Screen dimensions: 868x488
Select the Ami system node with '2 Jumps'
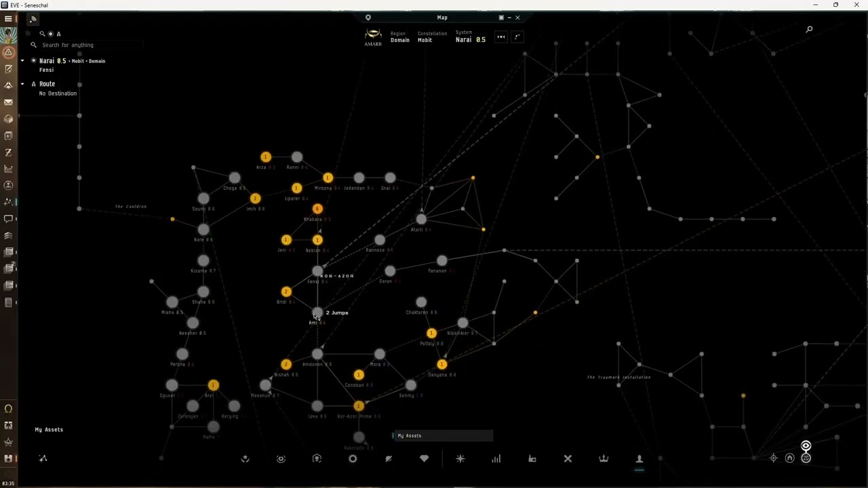[x=317, y=312]
